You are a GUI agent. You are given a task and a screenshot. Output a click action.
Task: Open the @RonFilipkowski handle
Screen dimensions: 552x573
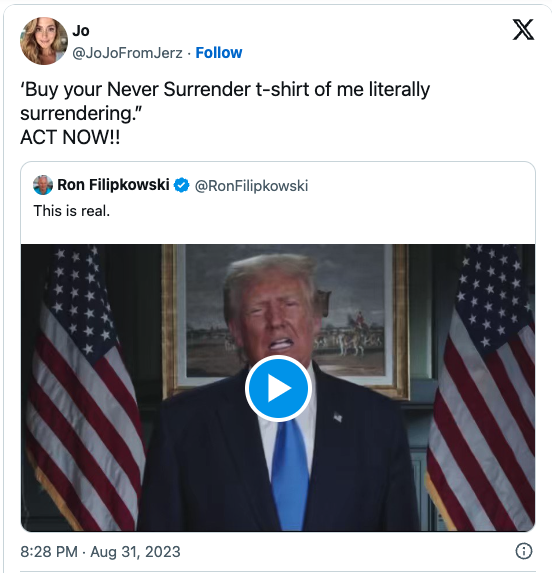(251, 186)
